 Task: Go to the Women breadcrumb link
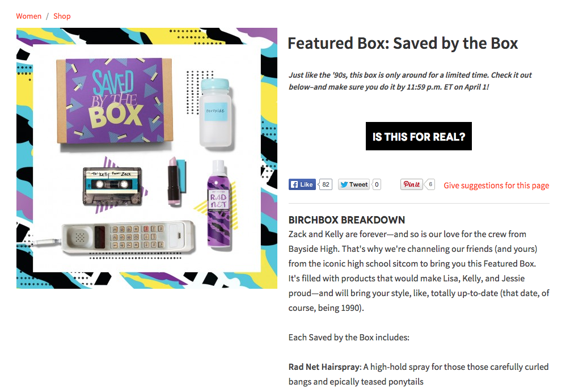(28, 16)
